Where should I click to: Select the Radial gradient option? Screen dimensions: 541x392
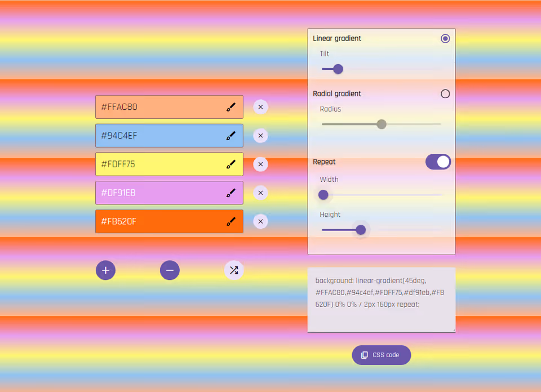pyautogui.click(x=445, y=93)
